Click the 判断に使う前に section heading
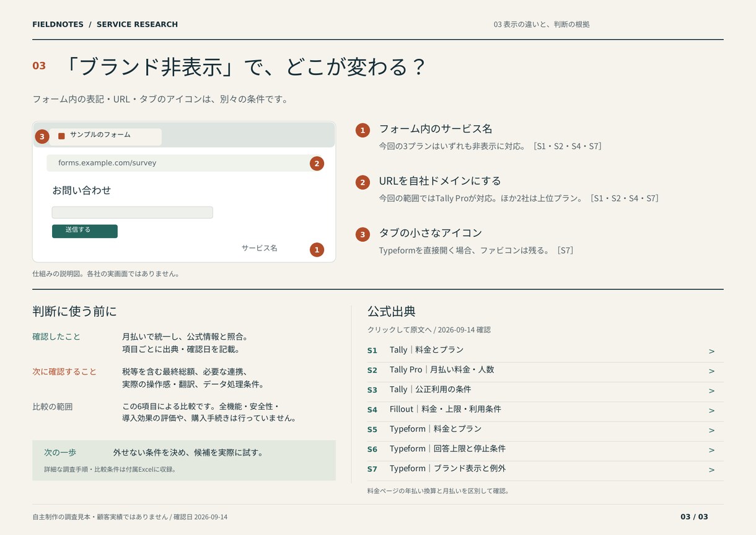Image resolution: width=756 pixels, height=535 pixels. [x=74, y=311]
